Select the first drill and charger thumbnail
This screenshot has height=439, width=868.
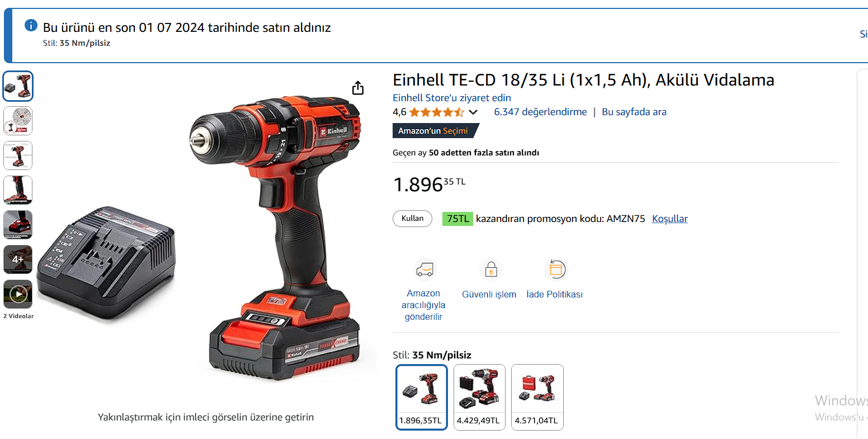pos(18,86)
